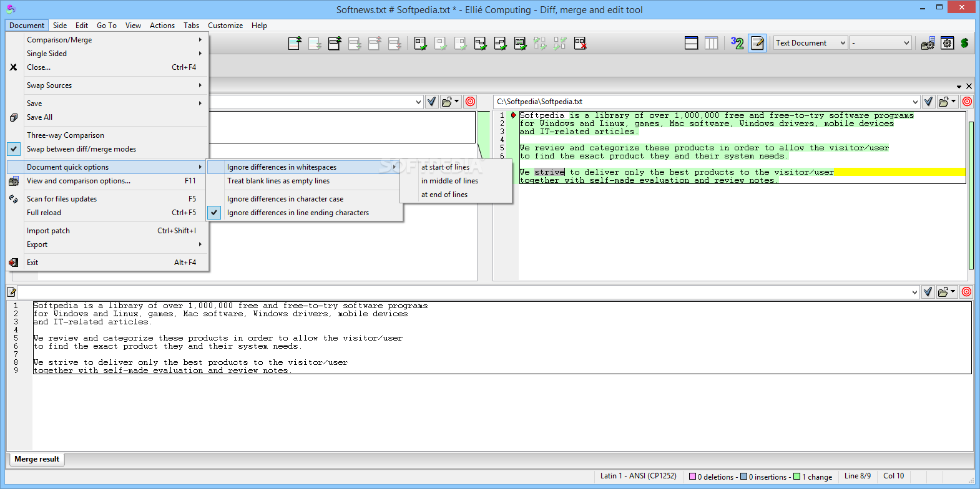
Task: Open the Go To menu
Action: click(x=107, y=26)
